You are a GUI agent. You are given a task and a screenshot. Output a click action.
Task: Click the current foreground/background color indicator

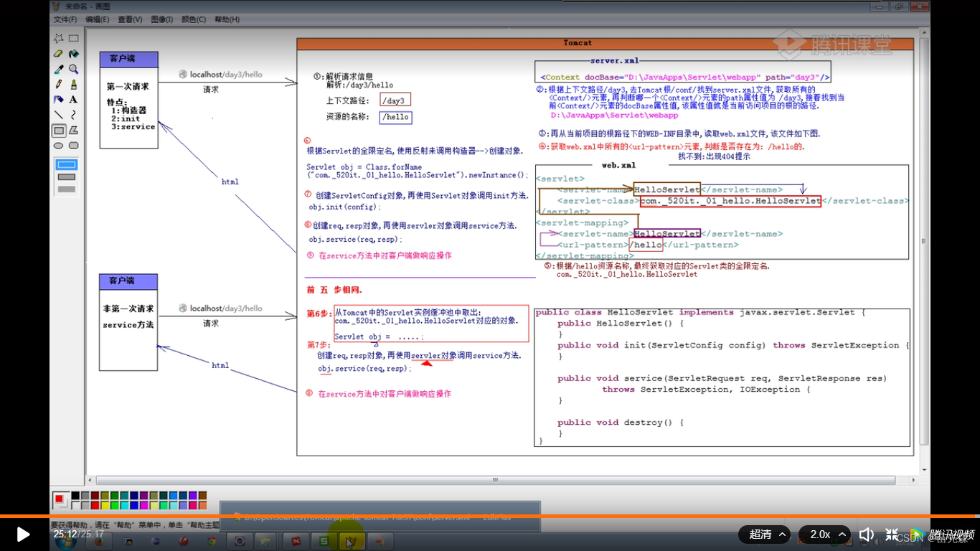[60, 500]
